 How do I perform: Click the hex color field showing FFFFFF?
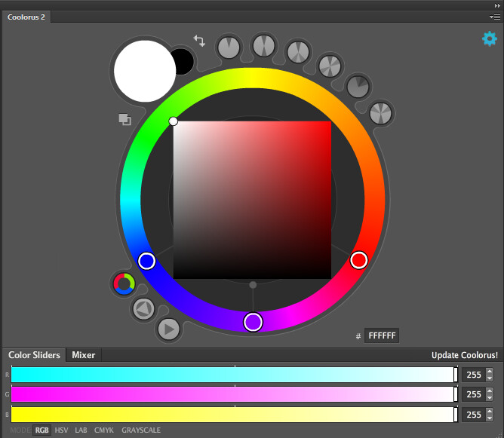point(381,335)
